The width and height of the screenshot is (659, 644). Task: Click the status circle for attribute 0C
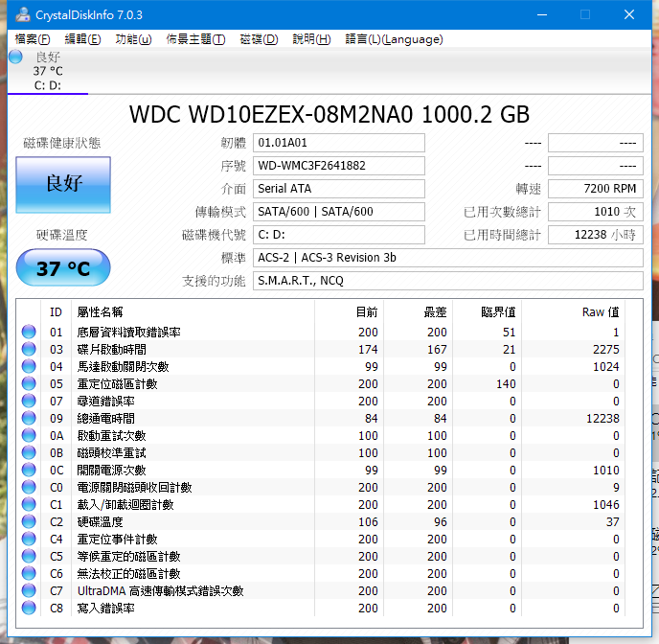(x=29, y=470)
